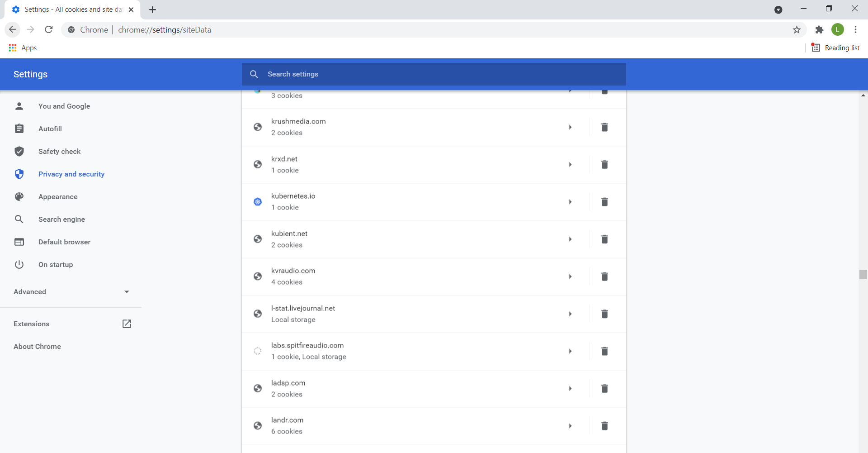Expand kubient.net cookie details

click(x=571, y=239)
